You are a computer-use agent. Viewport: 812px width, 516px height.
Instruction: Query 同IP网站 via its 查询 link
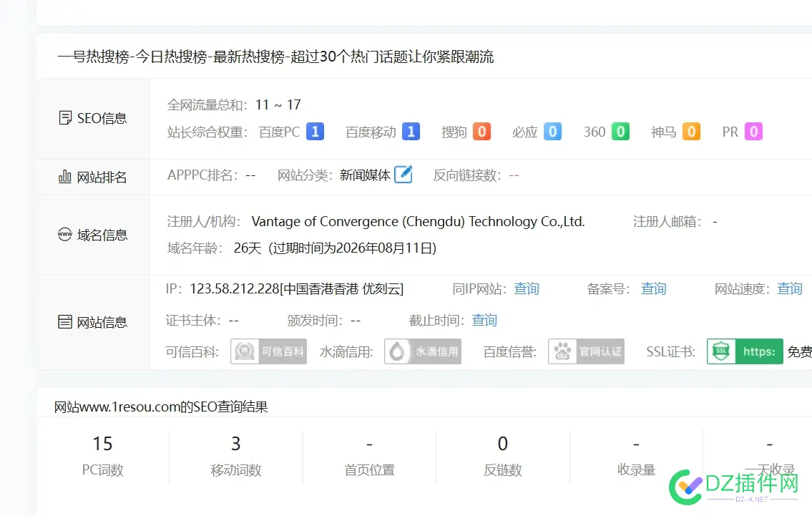(x=527, y=289)
